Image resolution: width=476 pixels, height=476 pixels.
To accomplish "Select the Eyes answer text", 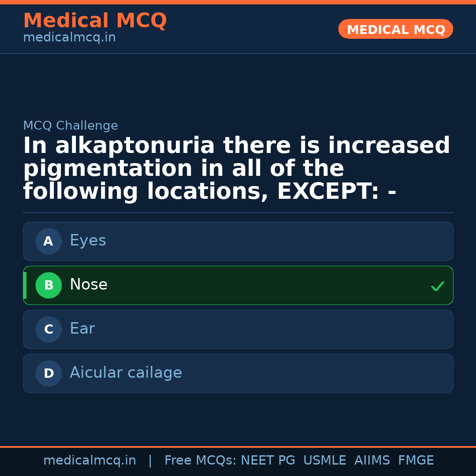I will pos(88,241).
